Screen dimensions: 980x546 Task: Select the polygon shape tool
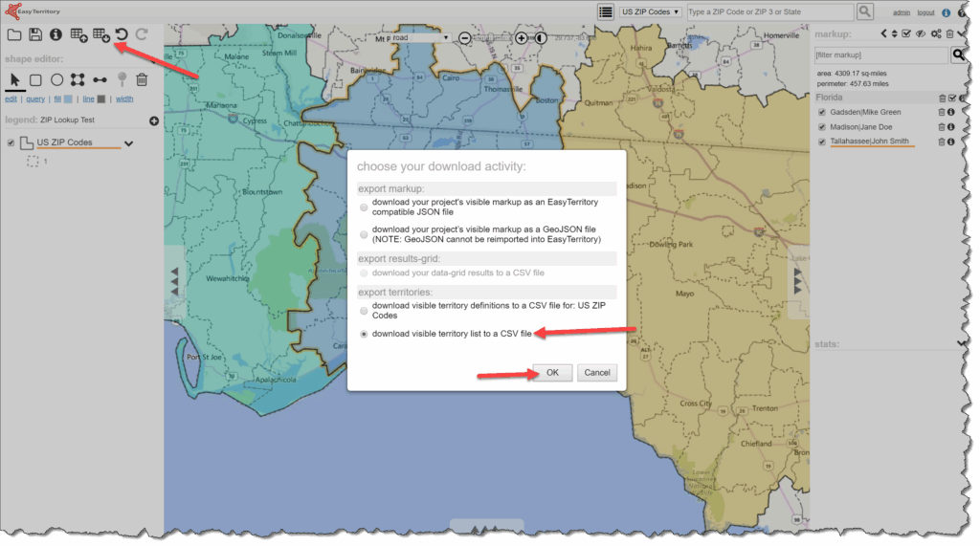(x=78, y=80)
